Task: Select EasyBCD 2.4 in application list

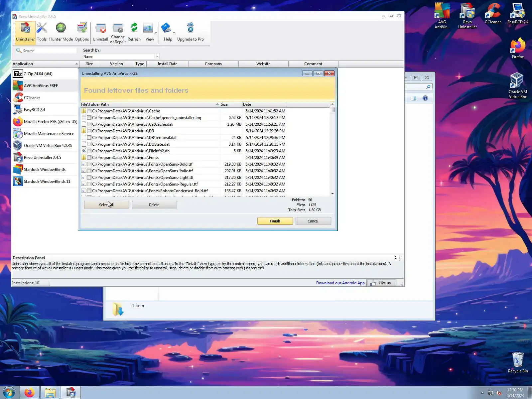Action: [45, 110]
